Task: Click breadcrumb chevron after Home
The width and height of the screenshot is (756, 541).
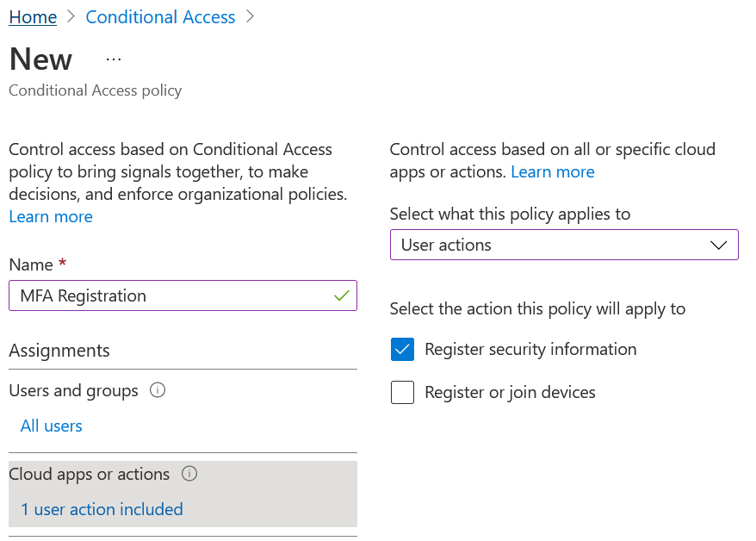Action: pos(71,17)
